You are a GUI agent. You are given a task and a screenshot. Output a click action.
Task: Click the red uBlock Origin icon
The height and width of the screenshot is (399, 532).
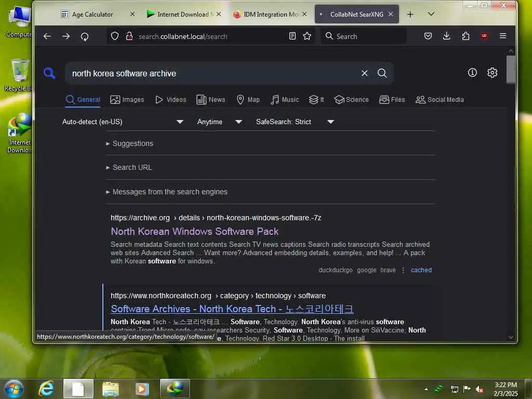(484, 36)
